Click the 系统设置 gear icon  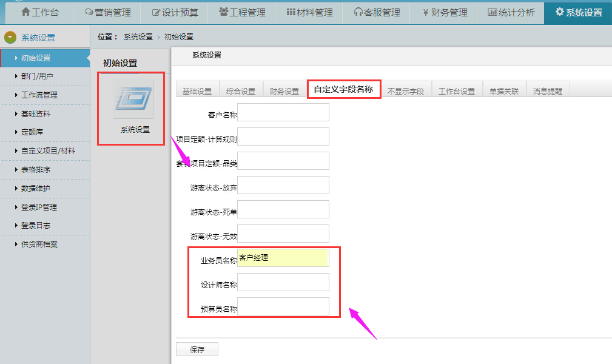559,12
